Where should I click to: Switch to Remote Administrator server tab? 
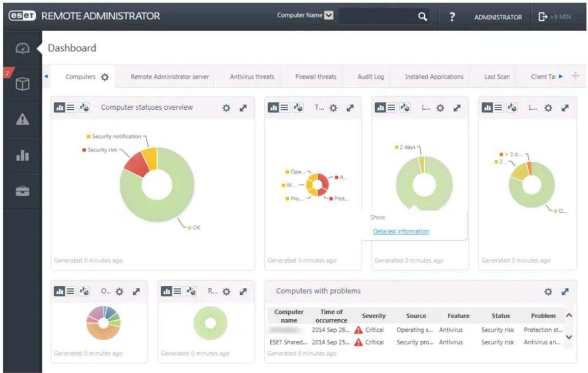pos(170,77)
